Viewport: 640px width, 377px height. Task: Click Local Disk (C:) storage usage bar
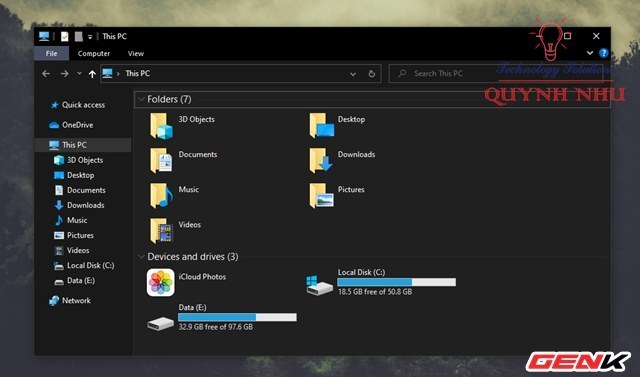(396, 282)
